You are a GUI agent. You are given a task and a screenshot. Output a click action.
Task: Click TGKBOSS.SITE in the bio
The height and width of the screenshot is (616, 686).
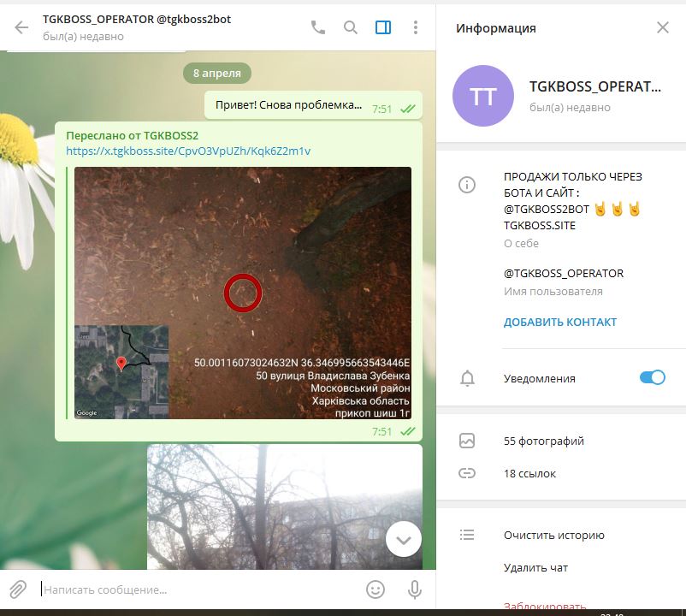540,225
